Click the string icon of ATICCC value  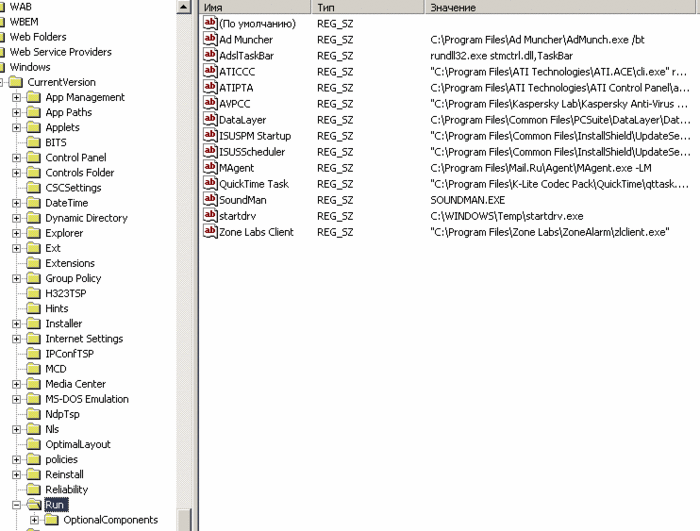click(210, 71)
